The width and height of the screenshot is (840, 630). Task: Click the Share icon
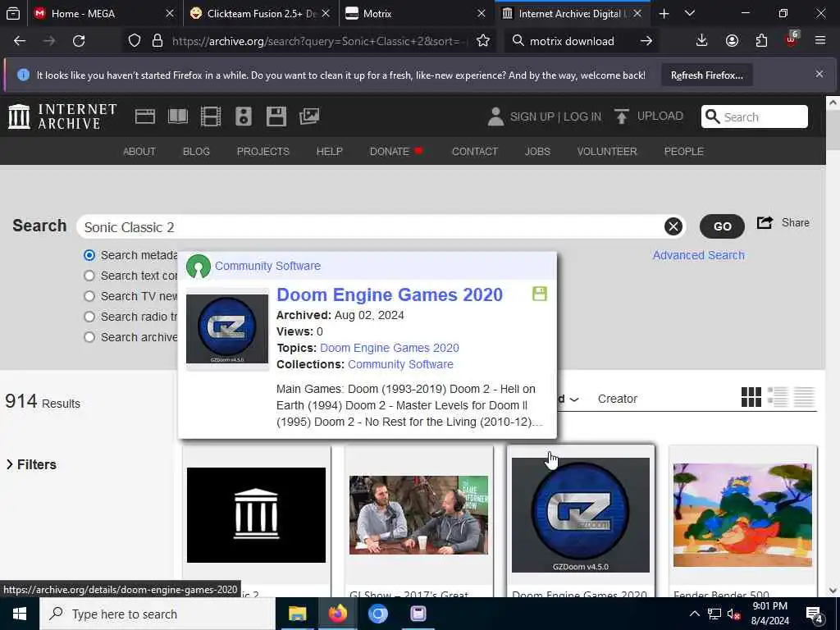click(x=765, y=222)
